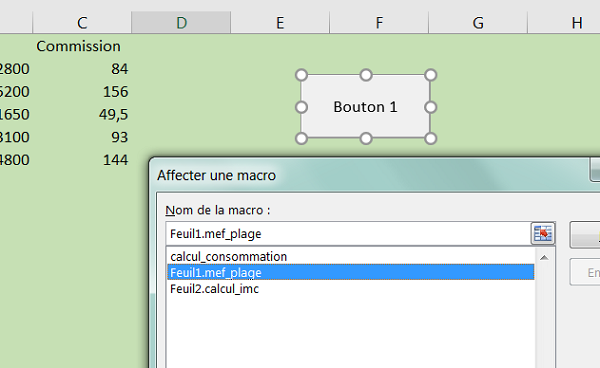
Task: Click the top-left resize handle of Bouton 1
Action: click(x=302, y=75)
